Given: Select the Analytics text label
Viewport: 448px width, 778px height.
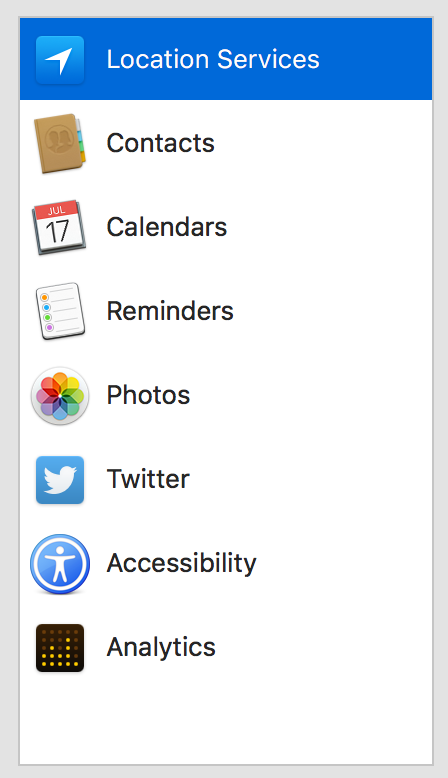Looking at the screenshot, I should [161, 648].
